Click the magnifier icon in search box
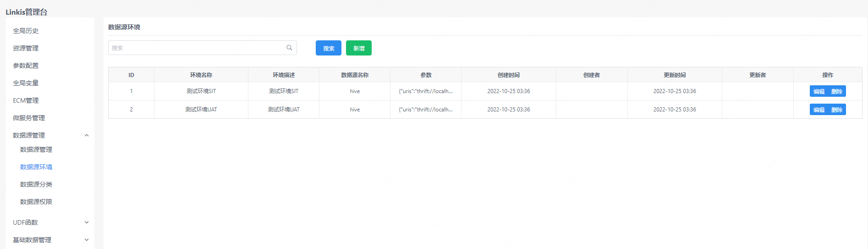 coord(289,48)
